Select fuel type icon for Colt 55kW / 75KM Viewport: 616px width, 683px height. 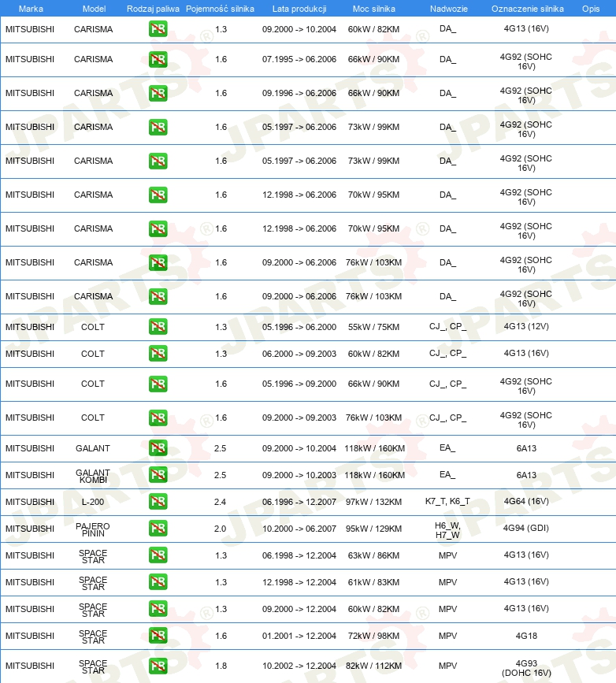click(x=158, y=327)
